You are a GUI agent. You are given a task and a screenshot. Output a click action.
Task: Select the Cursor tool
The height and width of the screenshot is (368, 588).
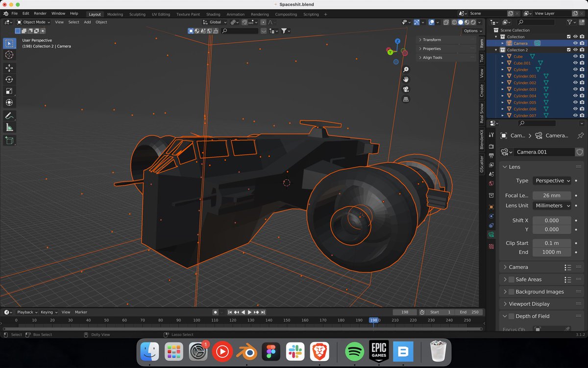point(9,55)
